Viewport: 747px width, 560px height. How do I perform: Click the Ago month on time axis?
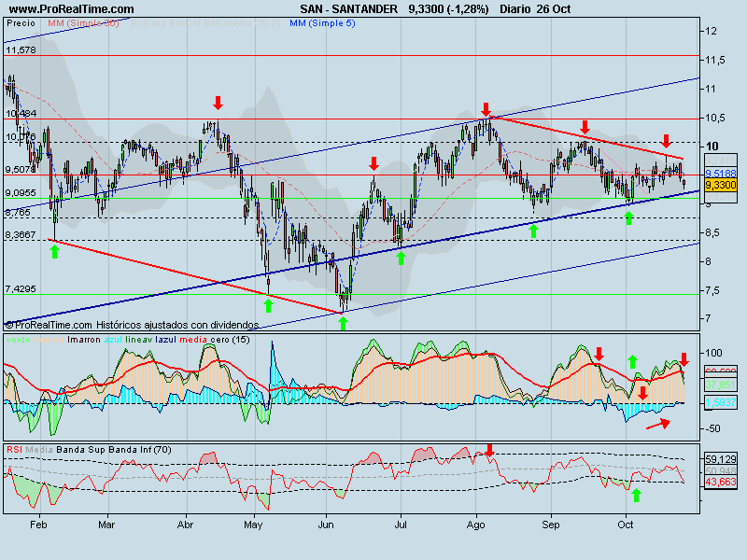(x=475, y=525)
